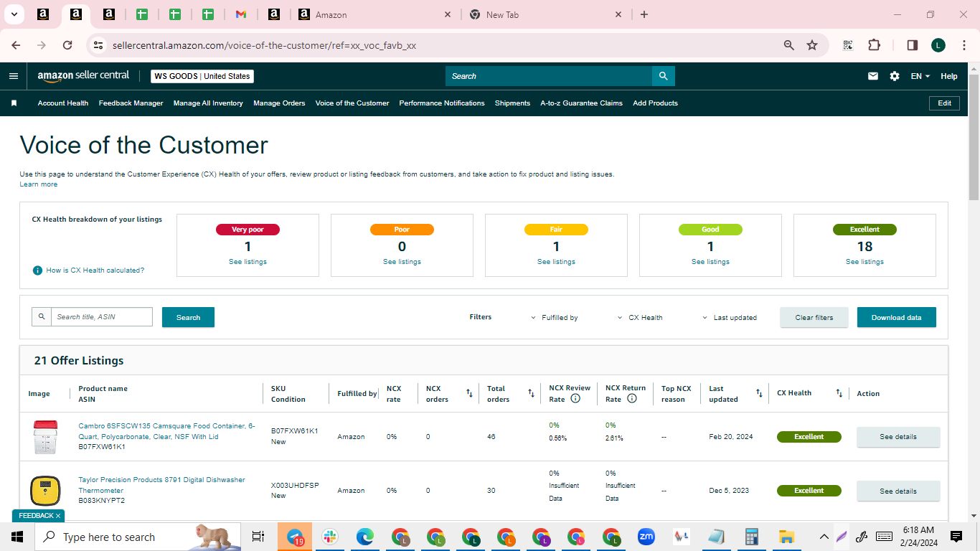
Task: Launch Microsoft Edge from the taskbar
Action: tap(365, 537)
